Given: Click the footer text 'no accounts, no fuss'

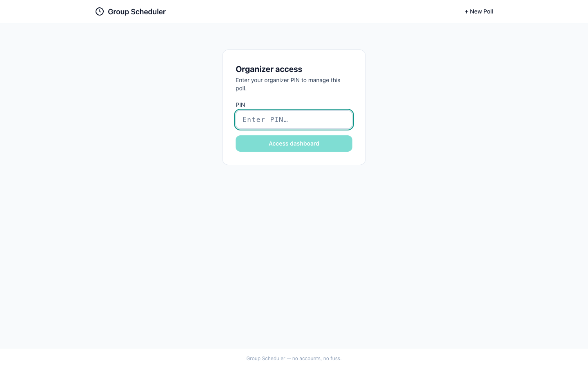Looking at the screenshot, I should click(x=317, y=359).
